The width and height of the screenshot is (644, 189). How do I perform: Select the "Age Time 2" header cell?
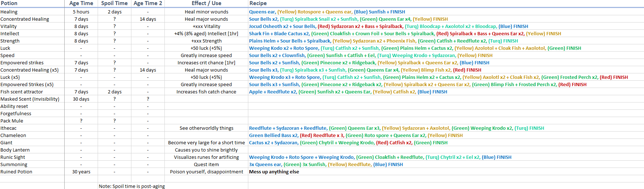click(148, 3)
